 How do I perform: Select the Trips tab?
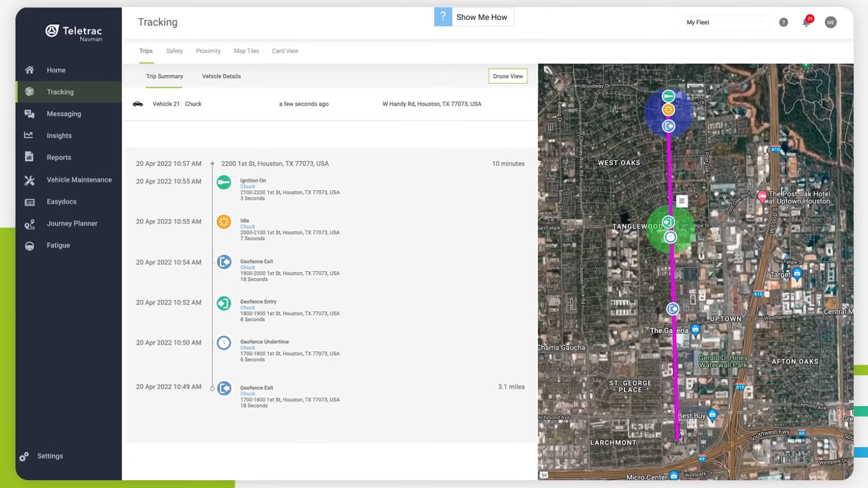146,51
